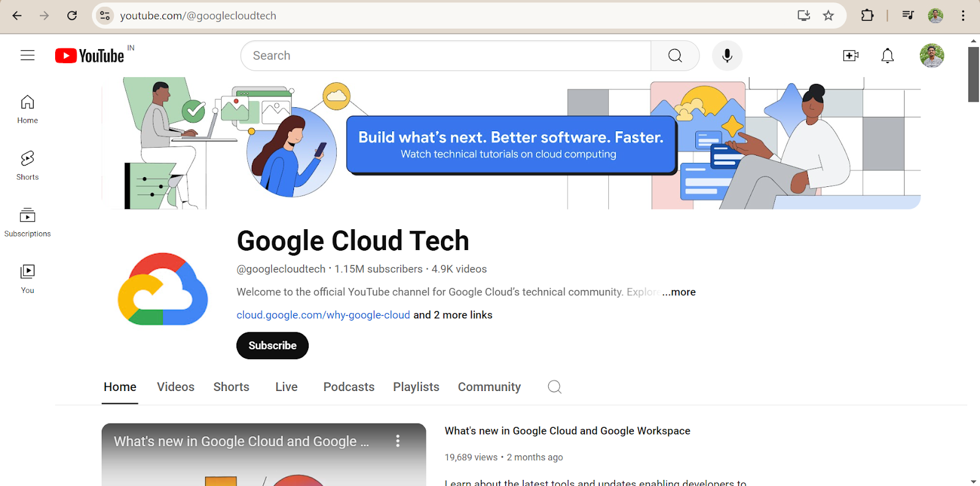The height and width of the screenshot is (486, 980).
Task: Expand channel description with ...more
Action: pyautogui.click(x=679, y=292)
